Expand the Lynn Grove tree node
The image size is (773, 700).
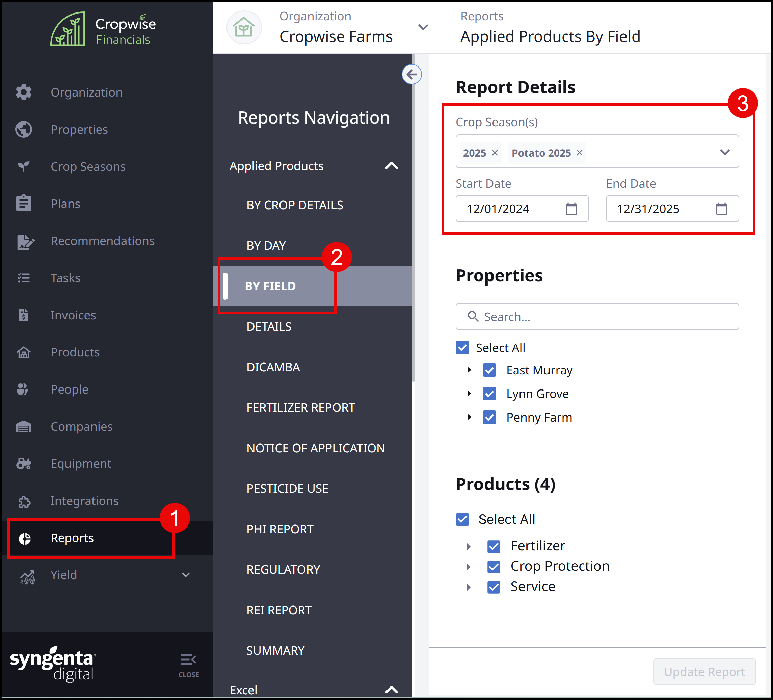click(469, 394)
